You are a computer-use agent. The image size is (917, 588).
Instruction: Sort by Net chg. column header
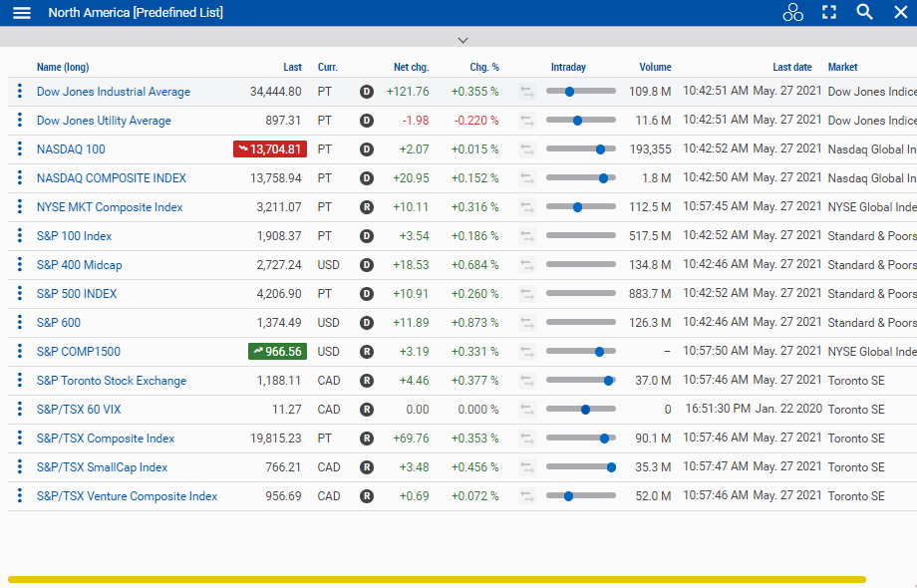coord(411,67)
